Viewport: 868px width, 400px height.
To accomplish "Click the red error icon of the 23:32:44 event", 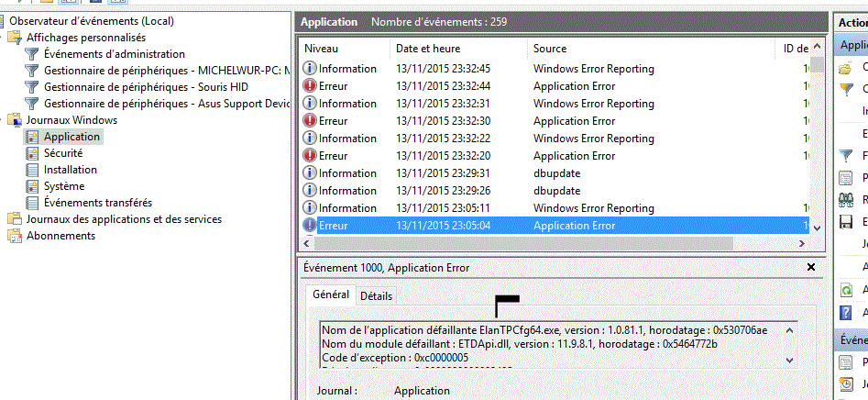I will coord(310,86).
